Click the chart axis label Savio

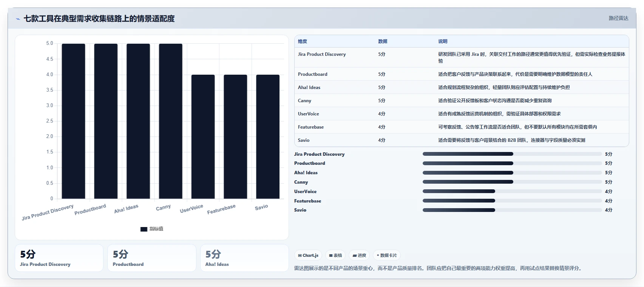tap(261, 207)
